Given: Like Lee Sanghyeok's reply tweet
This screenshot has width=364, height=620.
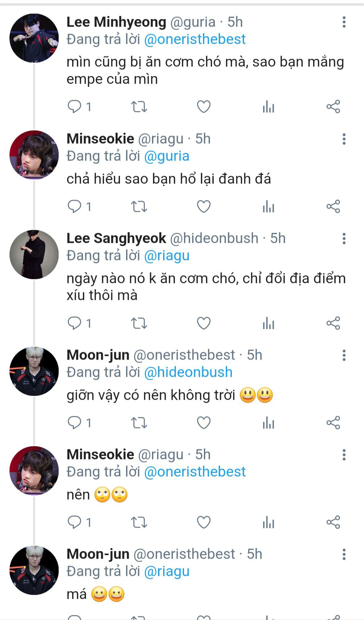Looking at the screenshot, I should [x=204, y=323].
